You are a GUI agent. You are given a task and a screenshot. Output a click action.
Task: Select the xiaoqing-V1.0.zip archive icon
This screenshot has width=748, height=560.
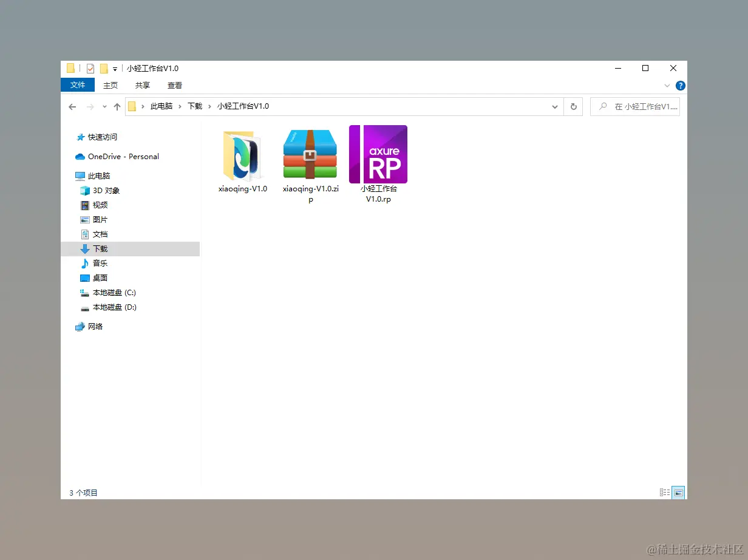click(x=310, y=154)
